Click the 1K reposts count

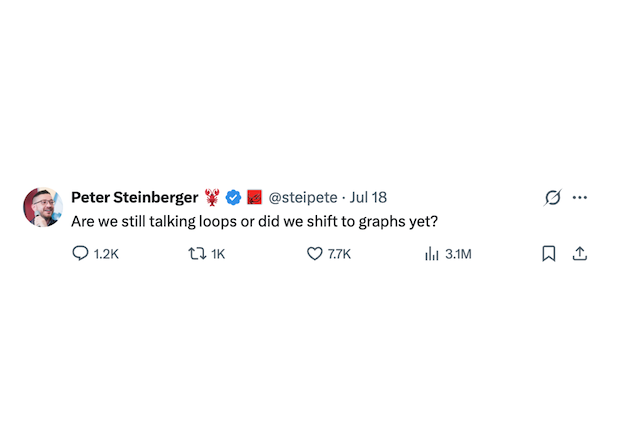point(218,254)
